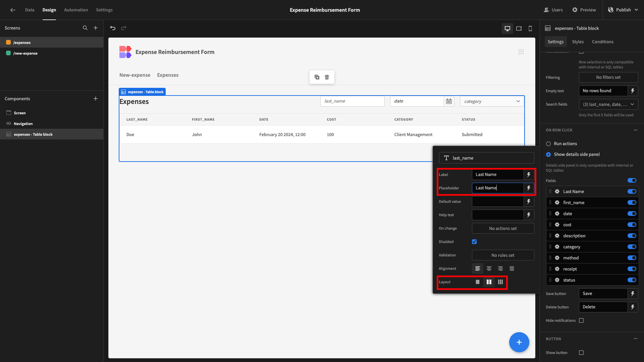Expand the Publish dropdown menu
This screenshot has width=644, height=362.
click(636, 10)
